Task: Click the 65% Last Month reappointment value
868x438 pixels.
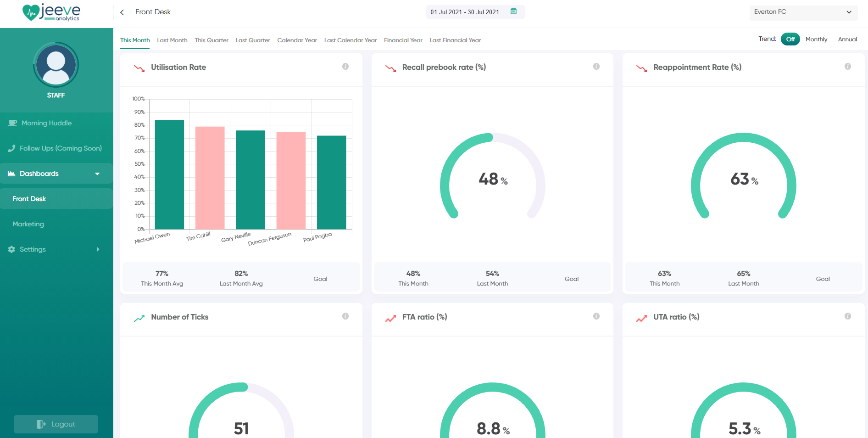Action: [x=744, y=274]
